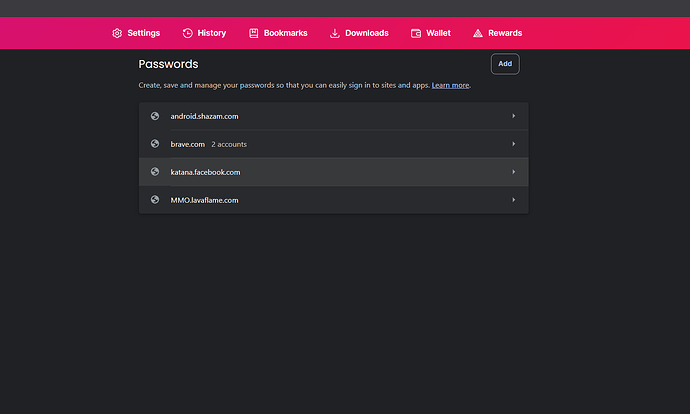Expand the katana.facebook.com entry arrow
This screenshot has width=690, height=414.
pyautogui.click(x=514, y=172)
